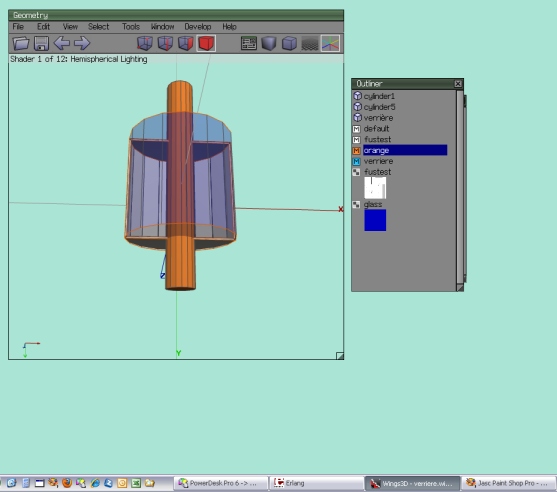This screenshot has height=492, width=557.
Task: Click the default material M icon
Action: (357, 129)
